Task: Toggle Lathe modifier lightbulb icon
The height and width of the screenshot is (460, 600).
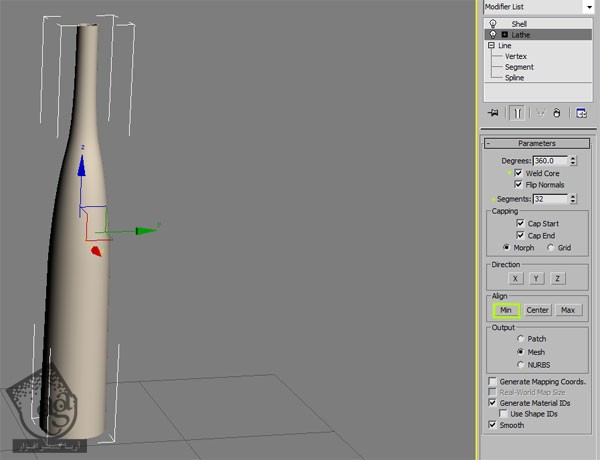Action: [x=492, y=34]
